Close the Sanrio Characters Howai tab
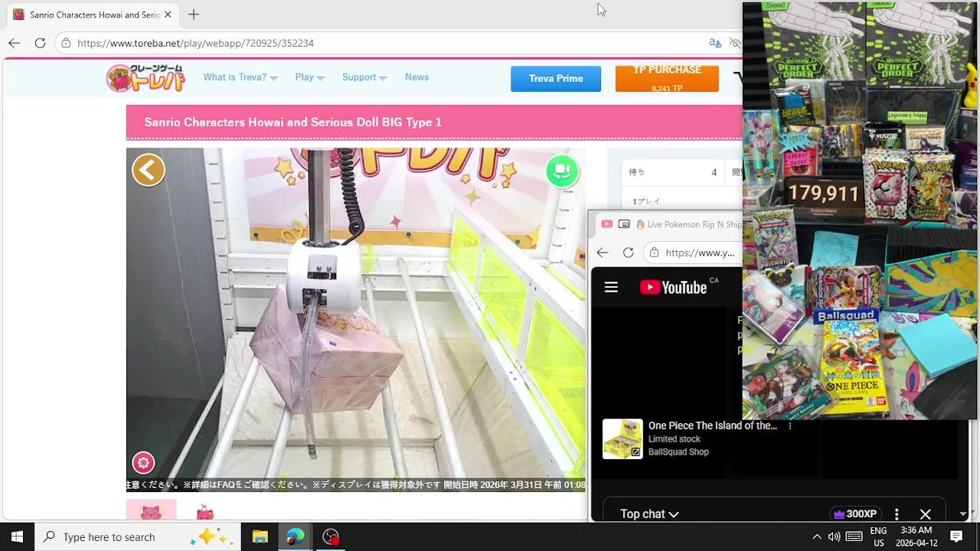This screenshot has width=980, height=551. [168, 15]
